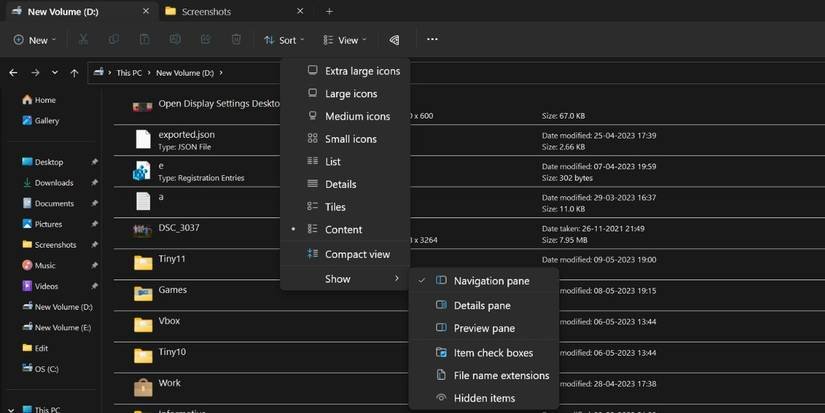825x413 pixels.
Task: Switch to the Screenshots tab
Action: pos(205,12)
